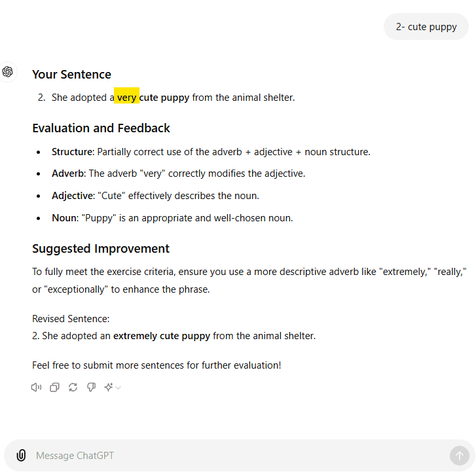
Task: Click the 'Noun:' feedback bullet
Action: pyautogui.click(x=172, y=218)
